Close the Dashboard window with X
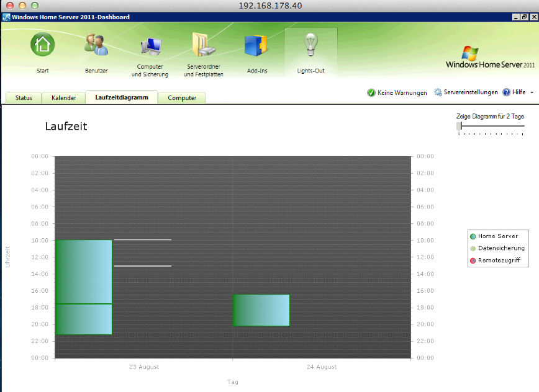Screen dimensions: 539x392 pyautogui.click(x=534, y=17)
